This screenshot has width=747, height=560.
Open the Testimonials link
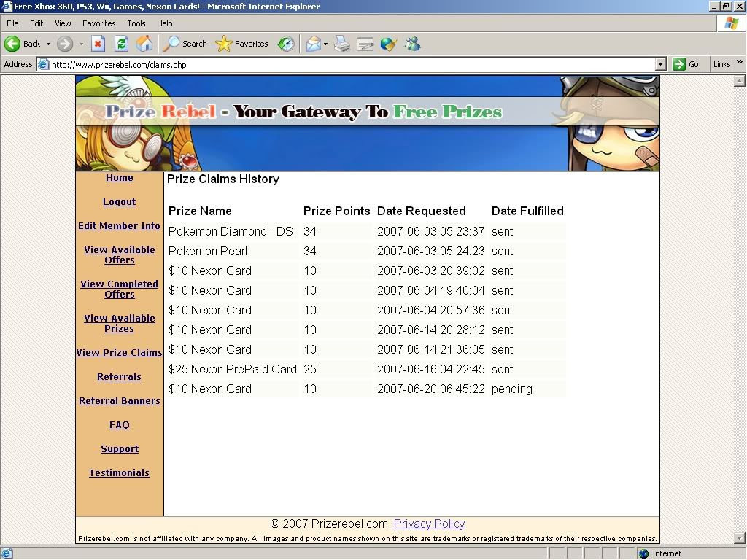119,472
